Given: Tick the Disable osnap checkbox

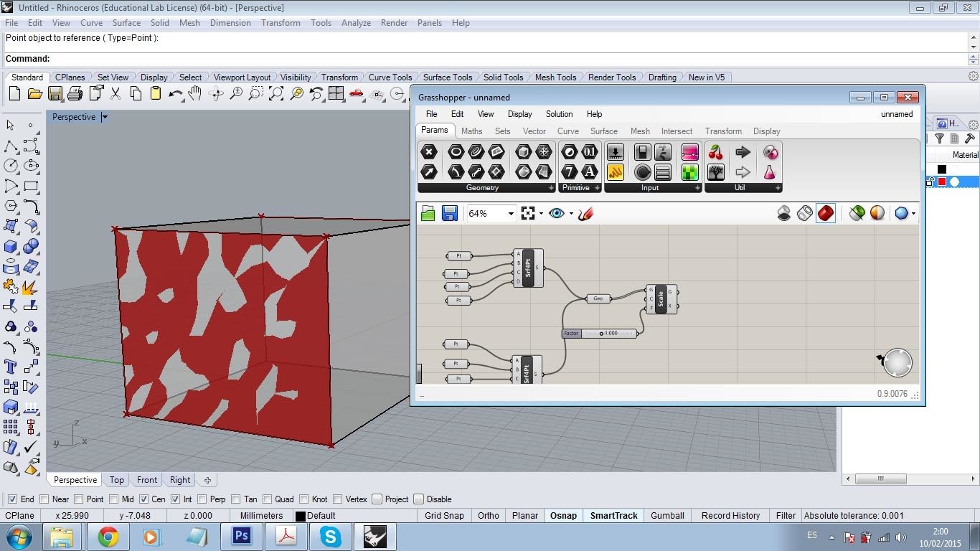Looking at the screenshot, I should pos(419,499).
